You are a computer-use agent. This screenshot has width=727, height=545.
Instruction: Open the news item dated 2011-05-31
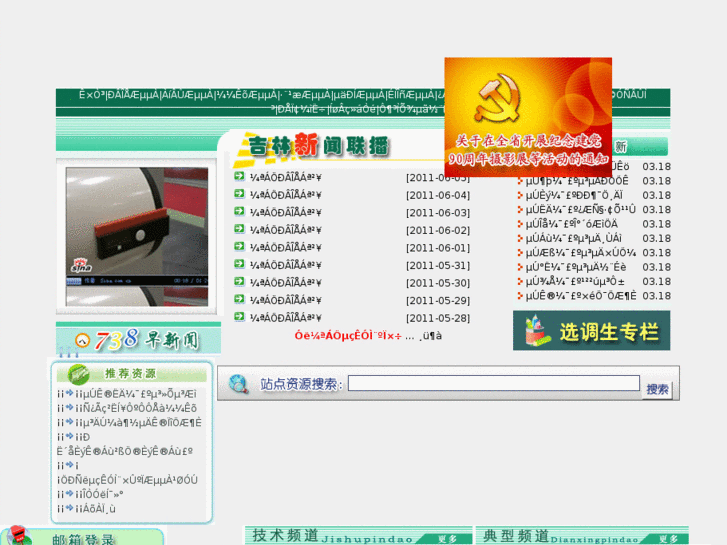[x=286, y=265]
